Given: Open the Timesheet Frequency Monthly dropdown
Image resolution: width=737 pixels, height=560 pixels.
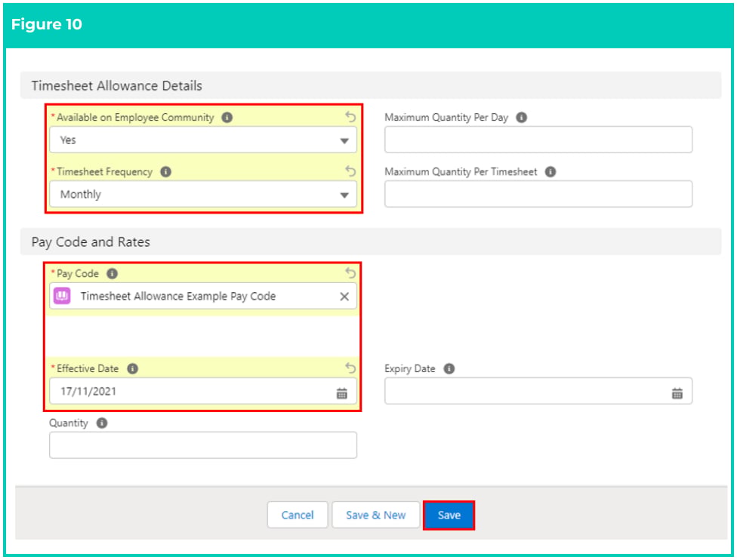Looking at the screenshot, I should coord(203,194).
